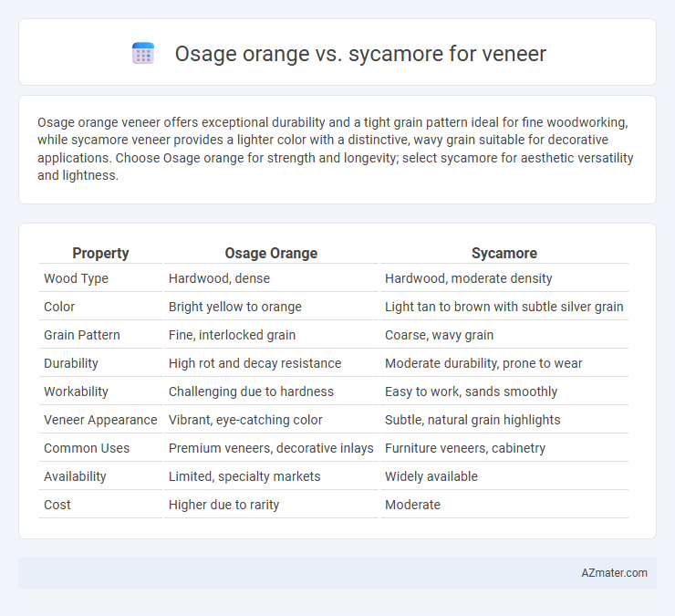The width and height of the screenshot is (675, 616).
Task: Click the 'Availability' row label
Action: point(75,476)
